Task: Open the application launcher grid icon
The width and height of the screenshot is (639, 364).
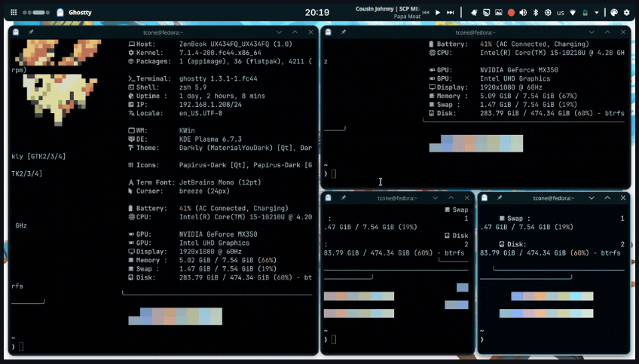Action: coord(14,12)
